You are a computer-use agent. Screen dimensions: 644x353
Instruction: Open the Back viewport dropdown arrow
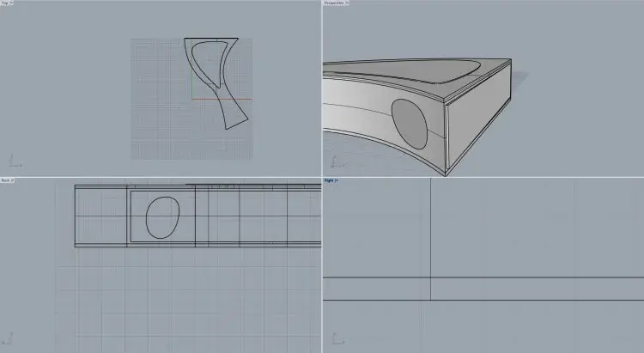click(12, 180)
